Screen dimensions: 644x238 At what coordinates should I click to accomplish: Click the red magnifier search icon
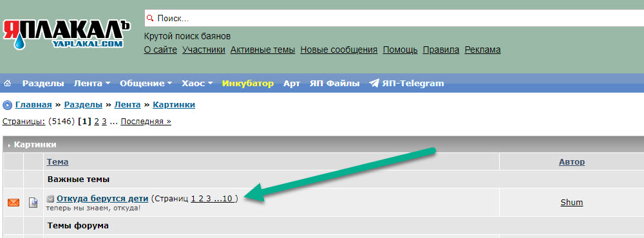coord(150,18)
